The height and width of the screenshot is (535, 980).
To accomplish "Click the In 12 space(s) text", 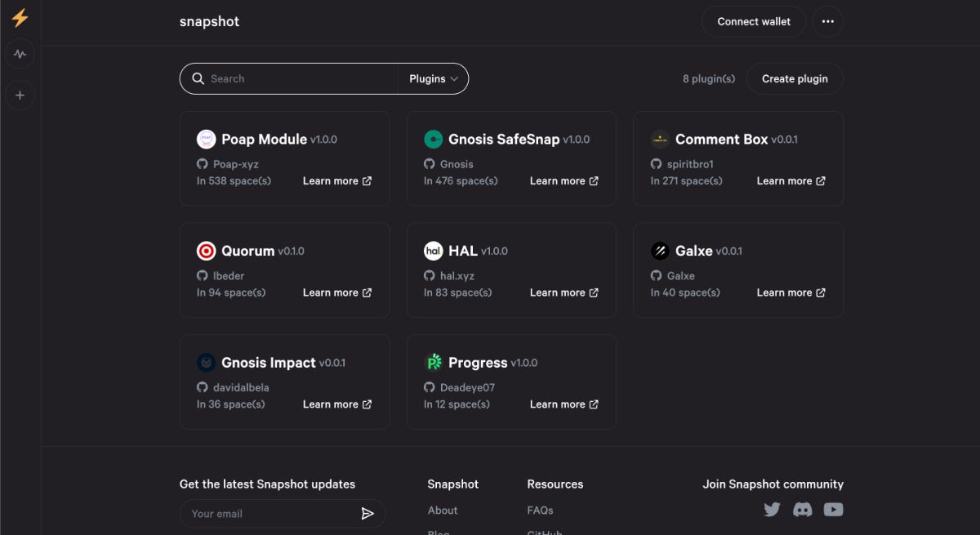I will coord(457,404).
